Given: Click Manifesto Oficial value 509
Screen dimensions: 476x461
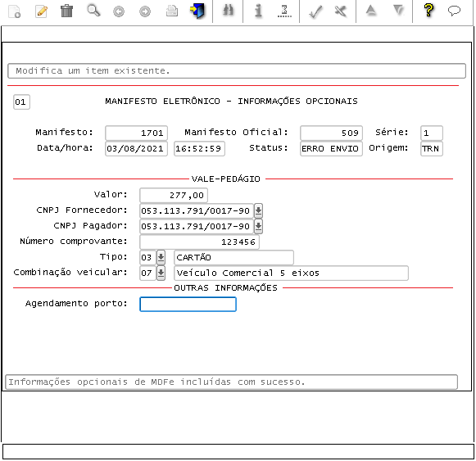Looking at the screenshot, I should point(331,133).
